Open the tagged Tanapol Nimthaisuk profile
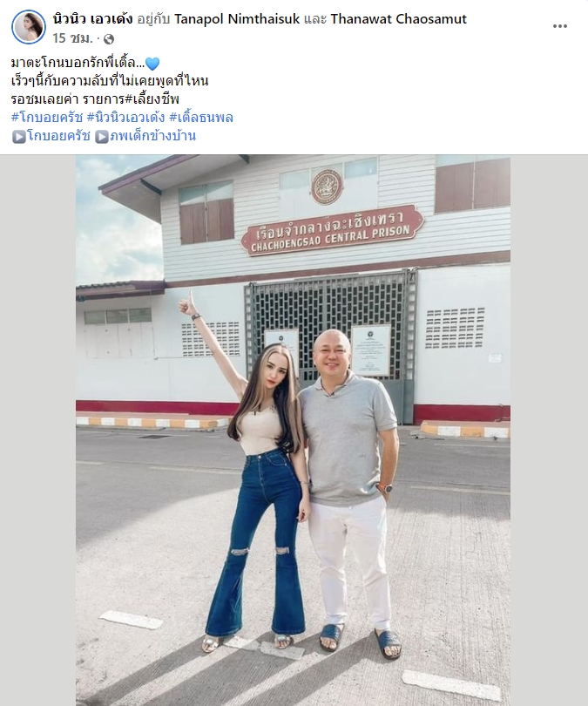 click(x=237, y=19)
